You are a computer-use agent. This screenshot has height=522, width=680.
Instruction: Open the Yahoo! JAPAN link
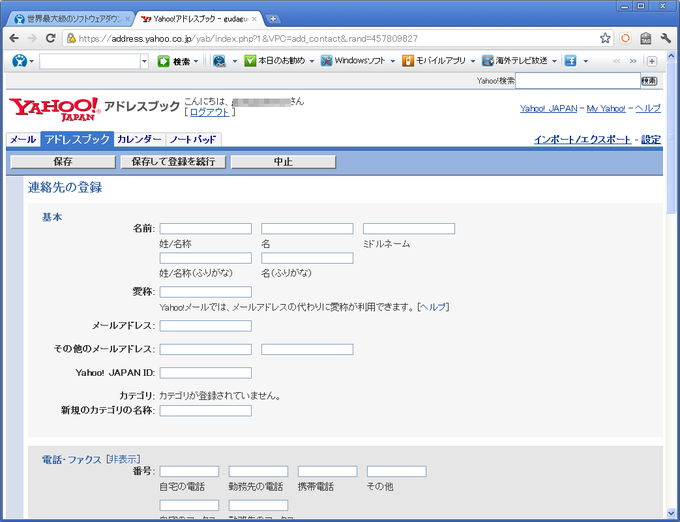click(549, 108)
